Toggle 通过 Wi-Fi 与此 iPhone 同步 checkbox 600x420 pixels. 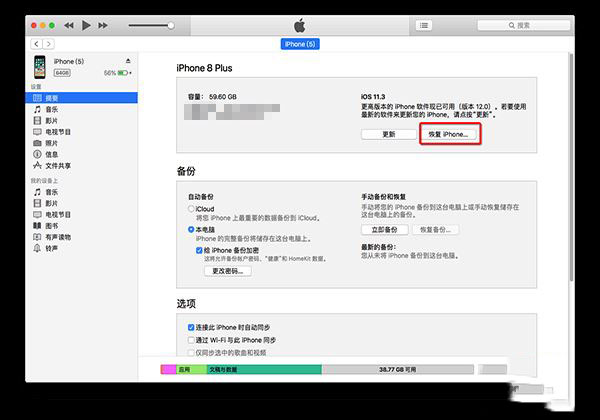click(x=191, y=340)
